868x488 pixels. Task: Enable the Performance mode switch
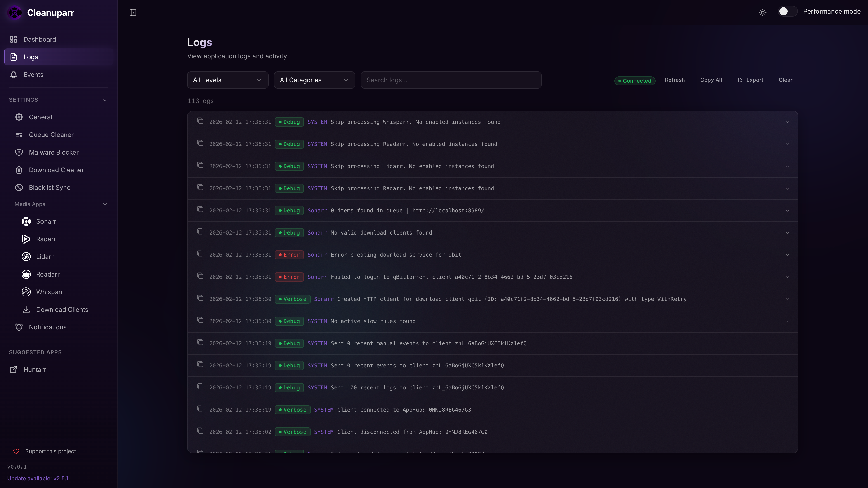click(788, 12)
